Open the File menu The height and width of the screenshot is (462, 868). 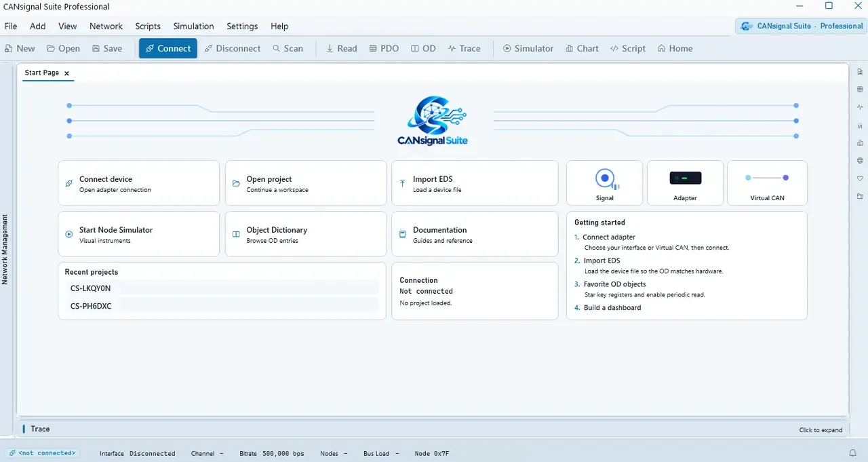click(11, 26)
